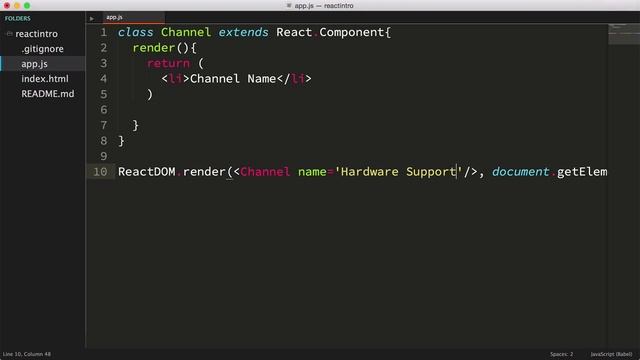
Task: Maximize the window with green button
Action: tap(27, 6)
